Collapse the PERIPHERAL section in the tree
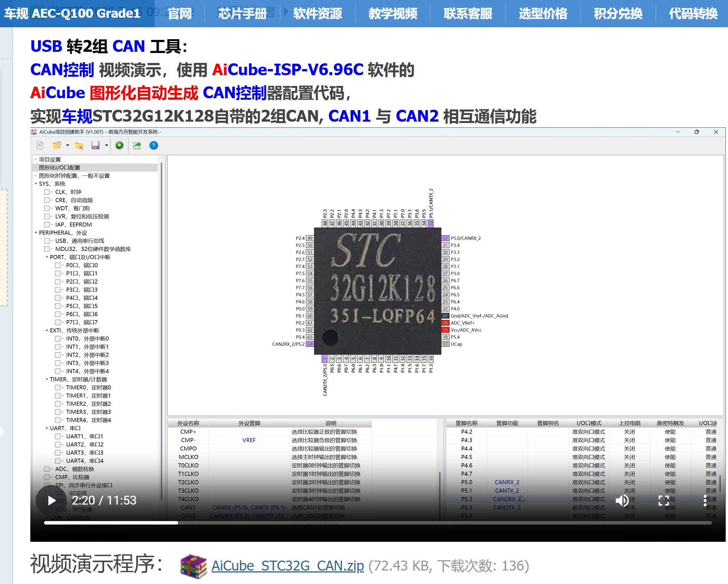Image resolution: width=728 pixels, height=584 pixels. tap(35, 233)
